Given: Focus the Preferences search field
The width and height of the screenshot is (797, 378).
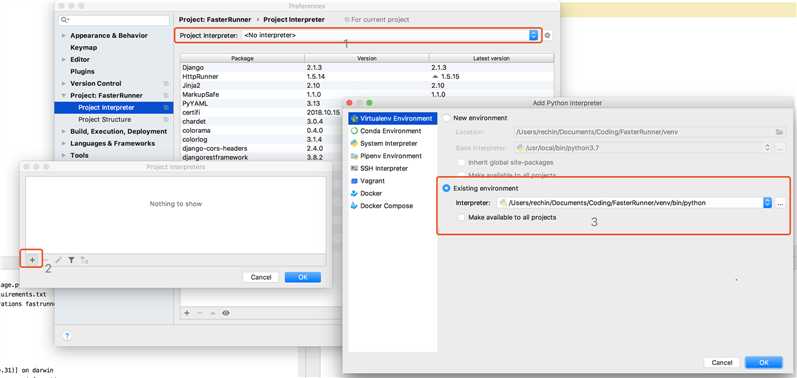Looking at the screenshot, I should click(x=114, y=20).
